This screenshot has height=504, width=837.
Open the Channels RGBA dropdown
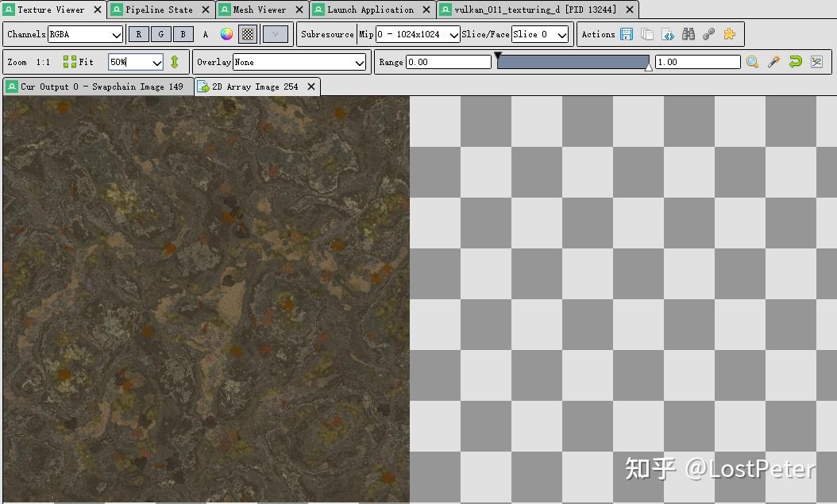pos(85,34)
